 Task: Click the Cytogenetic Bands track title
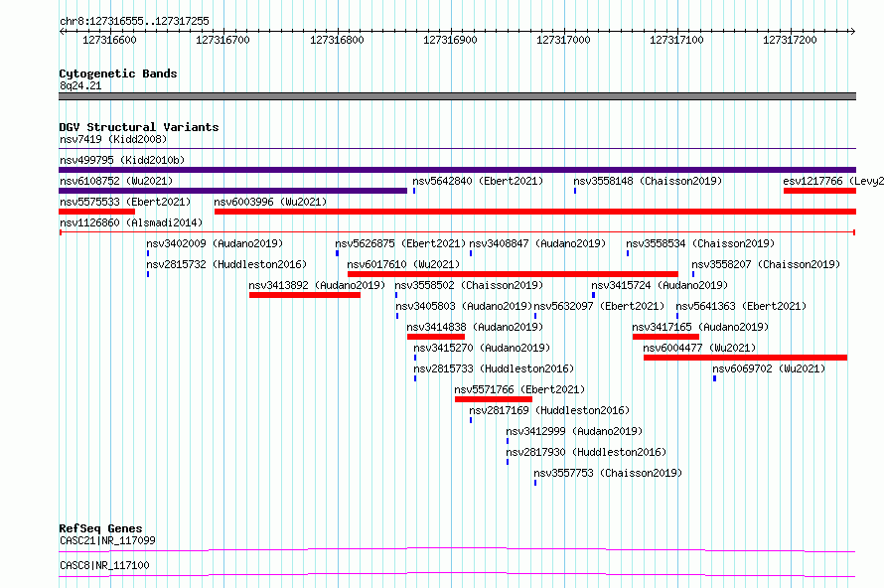click(118, 73)
